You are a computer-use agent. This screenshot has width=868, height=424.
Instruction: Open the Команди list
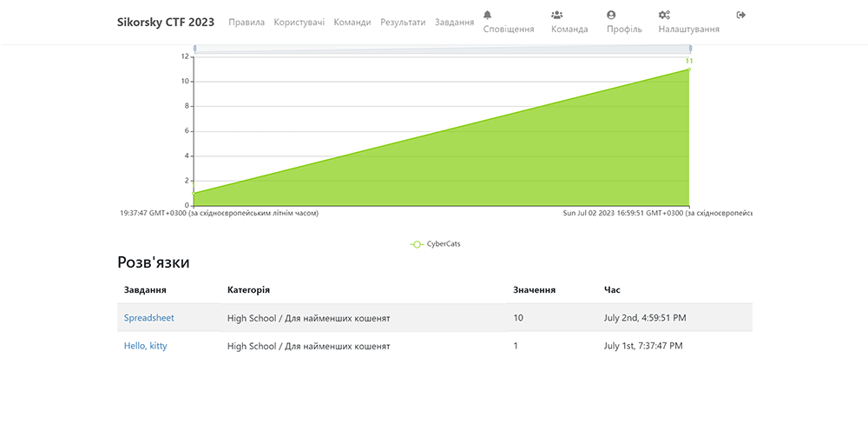click(352, 23)
